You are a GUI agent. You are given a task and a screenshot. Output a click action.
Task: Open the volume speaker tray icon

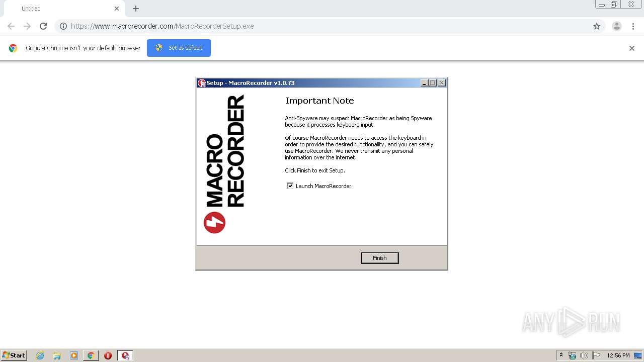[584, 355]
